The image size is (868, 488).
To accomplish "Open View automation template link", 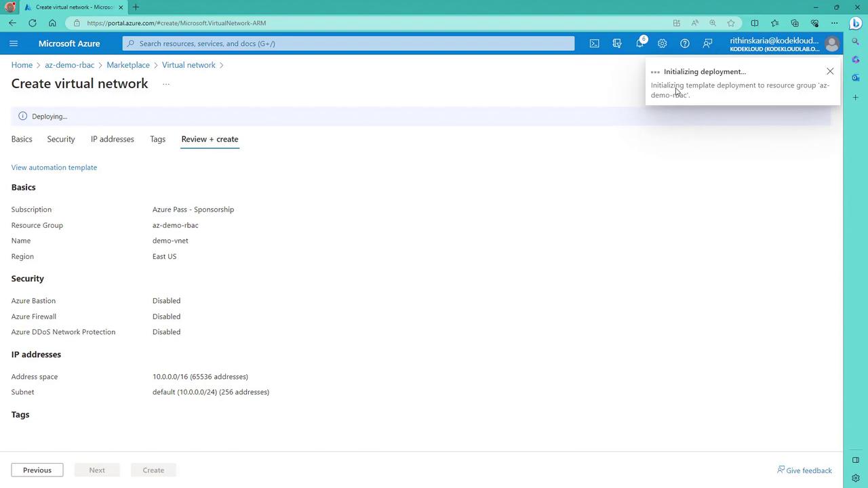I will (54, 167).
